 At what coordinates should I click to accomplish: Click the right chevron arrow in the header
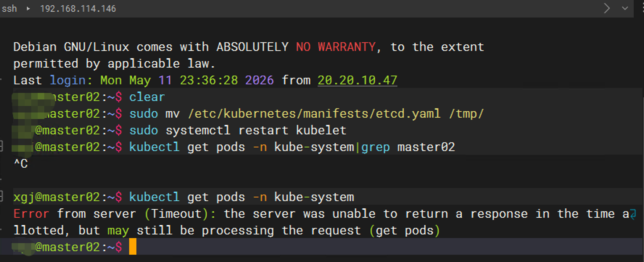coord(607,8)
